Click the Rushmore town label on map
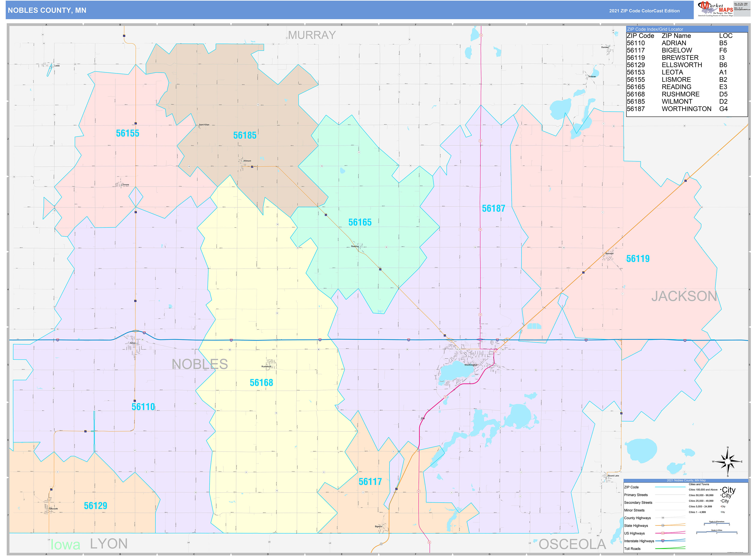The width and height of the screenshot is (756, 557). coord(266,367)
